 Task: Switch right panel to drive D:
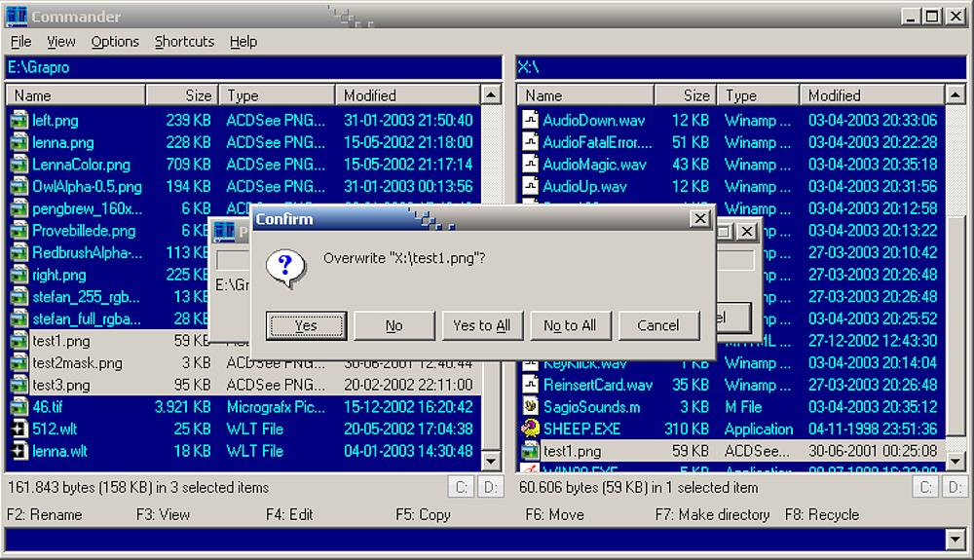point(955,487)
